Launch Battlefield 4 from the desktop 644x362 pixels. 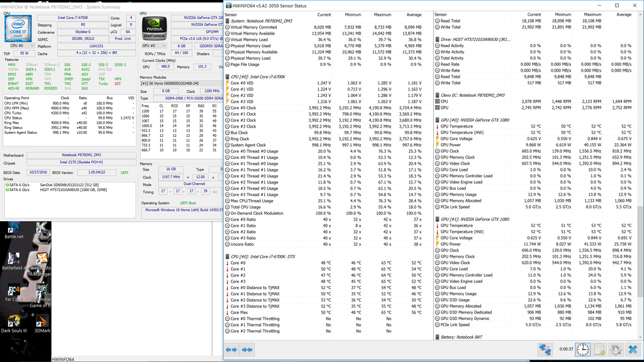tap(14, 261)
